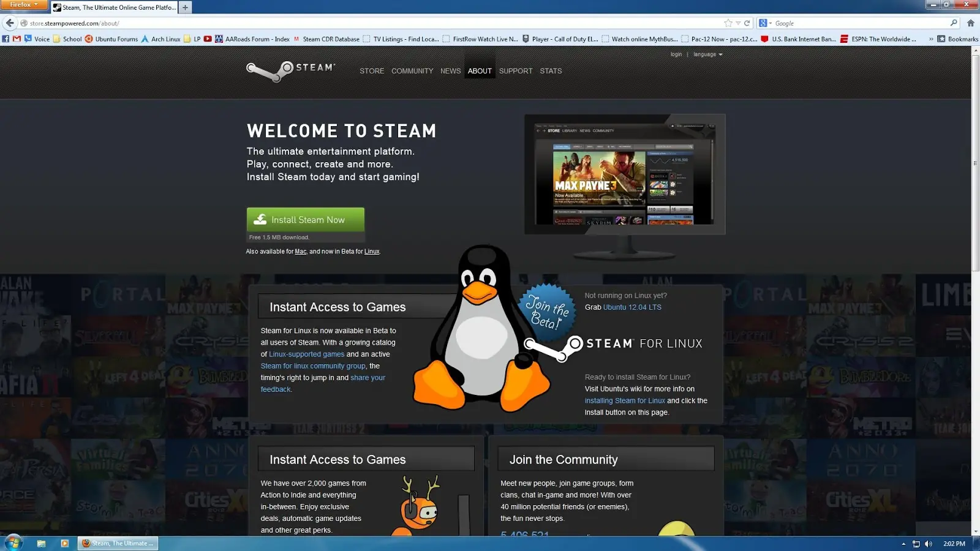Go back with browser back arrow
Image resolution: width=980 pixels, height=551 pixels.
9,23
